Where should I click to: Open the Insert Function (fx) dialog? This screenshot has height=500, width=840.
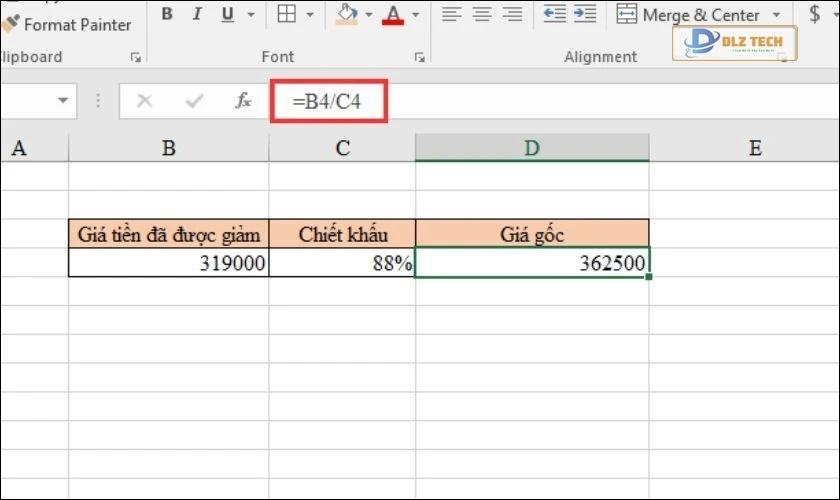[x=243, y=100]
